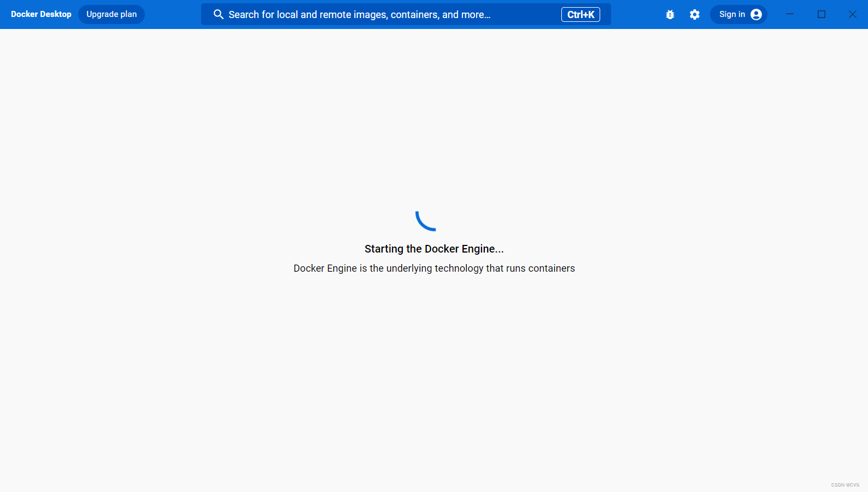Click the Ctrl+K shortcut badge
Screen dimensions: 868x492
[x=580, y=15]
